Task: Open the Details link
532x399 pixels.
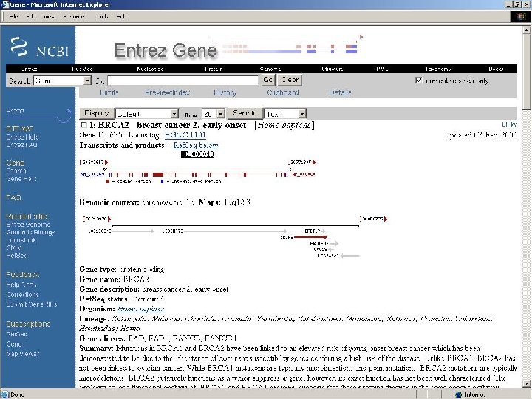Action: (340, 92)
